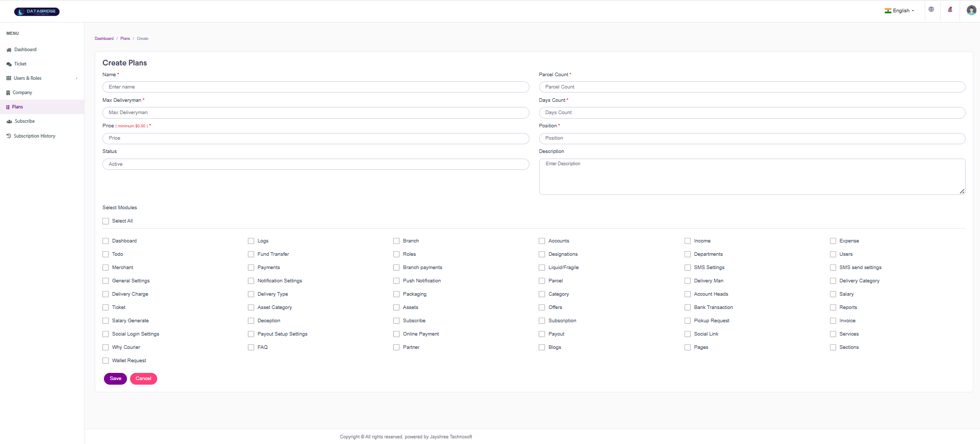Click the Parcel Count field
Screen dimensions: 980x444
tap(752, 87)
